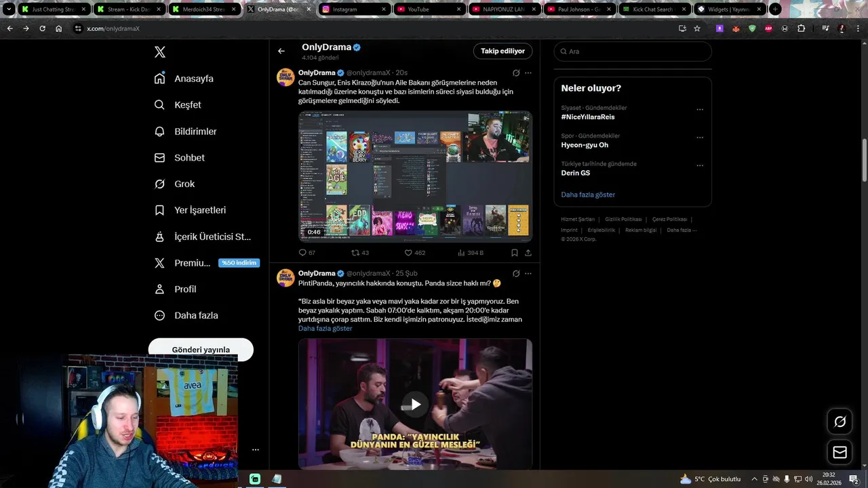Open the volume control in tray
Screen dimensions: 868x488
point(808,479)
